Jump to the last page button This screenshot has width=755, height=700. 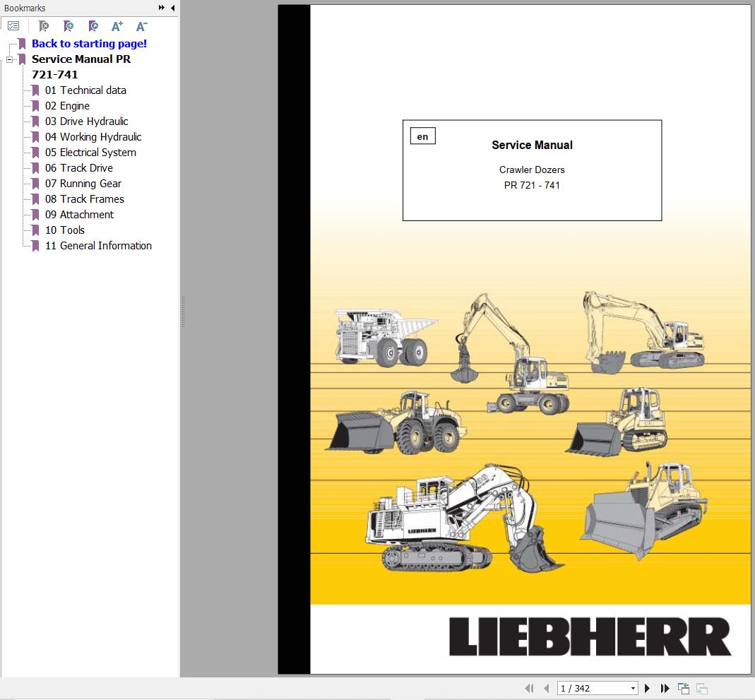tap(665, 689)
